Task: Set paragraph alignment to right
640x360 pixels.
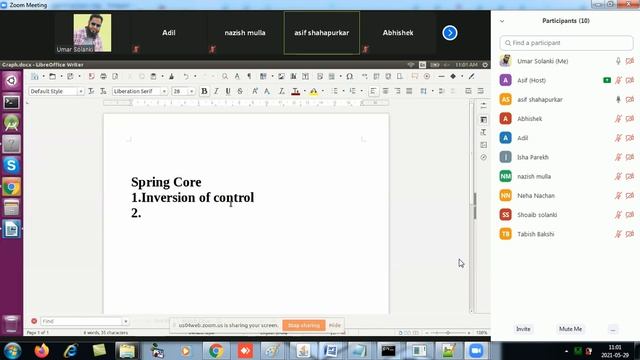Action: click(x=397, y=91)
